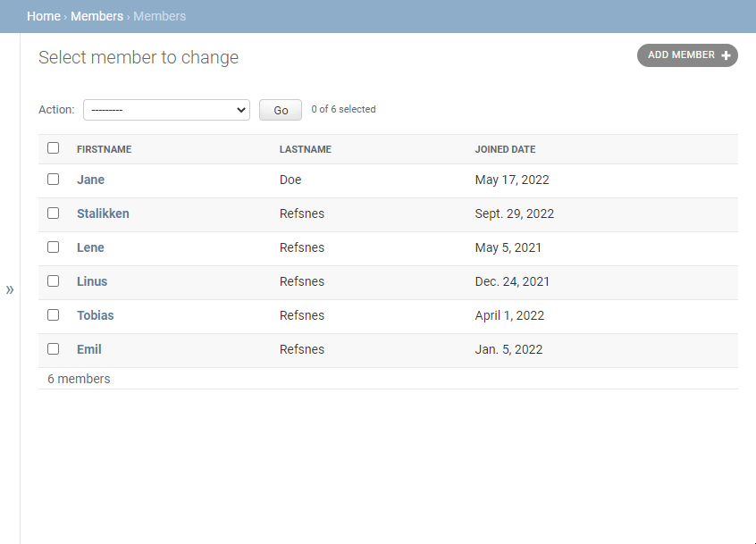756x544 pixels.
Task: Mark the Tobias row checkbox
Action: click(x=54, y=315)
